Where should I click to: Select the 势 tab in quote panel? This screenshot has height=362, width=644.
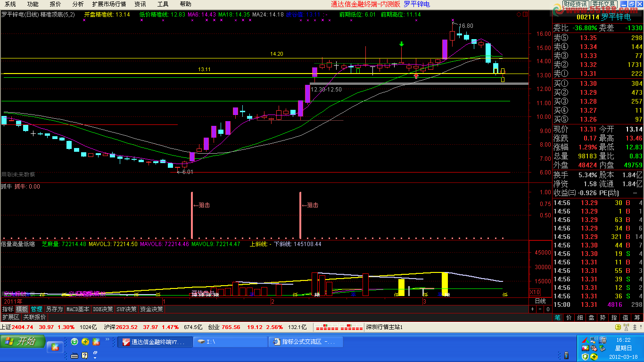[603, 317]
